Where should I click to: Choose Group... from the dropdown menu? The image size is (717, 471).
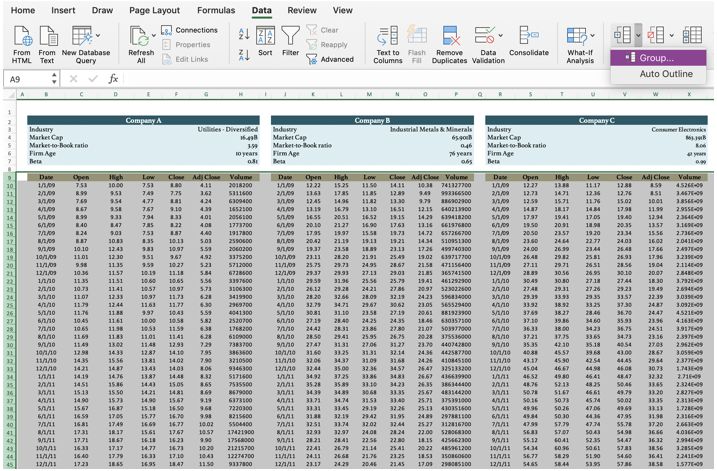658,58
